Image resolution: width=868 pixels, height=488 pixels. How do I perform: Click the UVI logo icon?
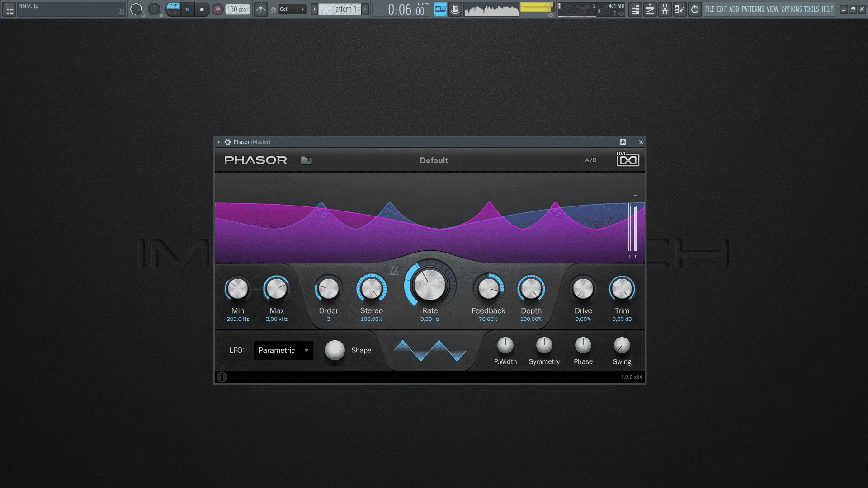coord(628,159)
